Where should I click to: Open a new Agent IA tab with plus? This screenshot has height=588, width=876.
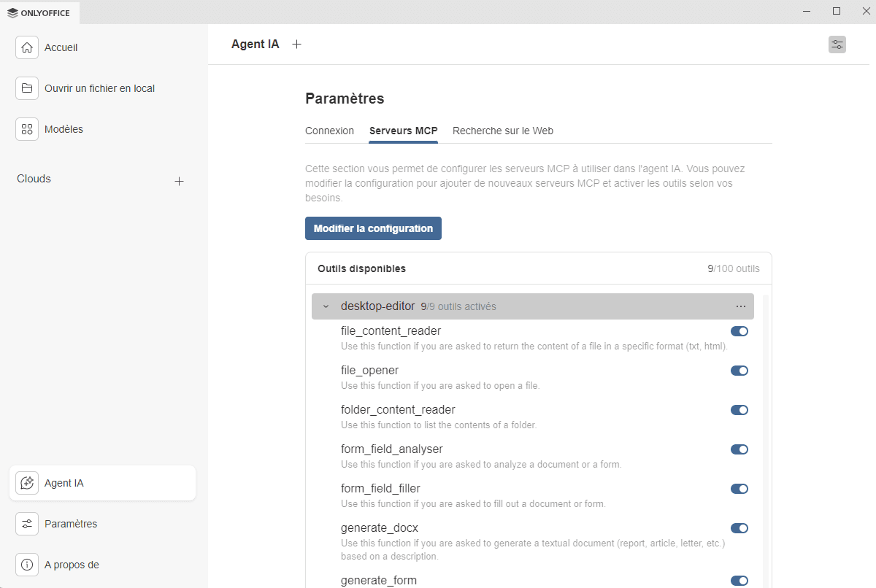[296, 44]
